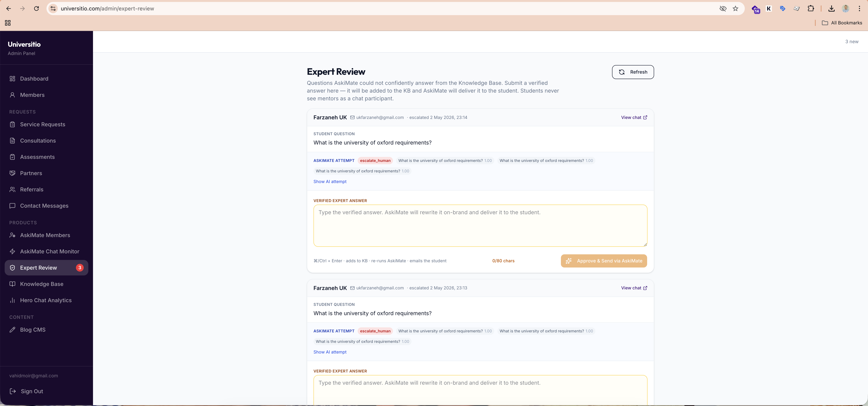This screenshot has height=406, width=868.
Task: Click the Referrals people icon
Action: pyautogui.click(x=12, y=189)
